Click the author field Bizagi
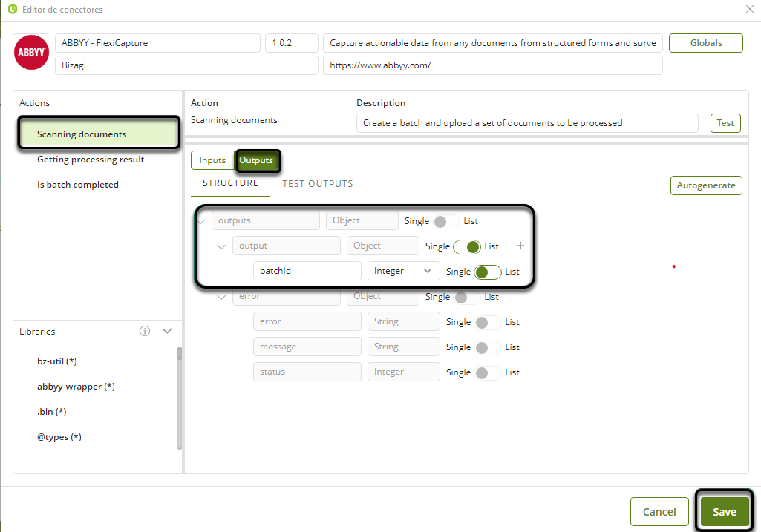The image size is (761, 532). pos(186,65)
